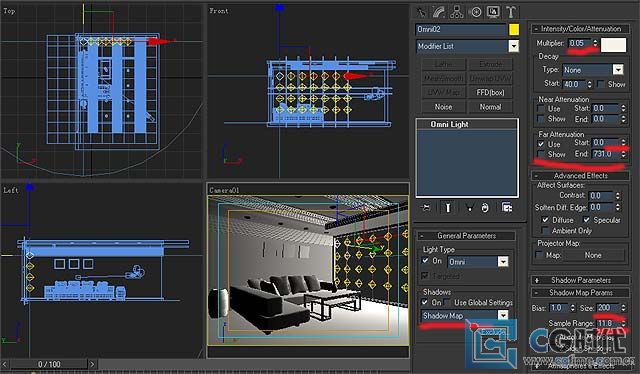Click the FFD(box) modifier button
This screenshot has width=640, height=374.
pos(490,92)
